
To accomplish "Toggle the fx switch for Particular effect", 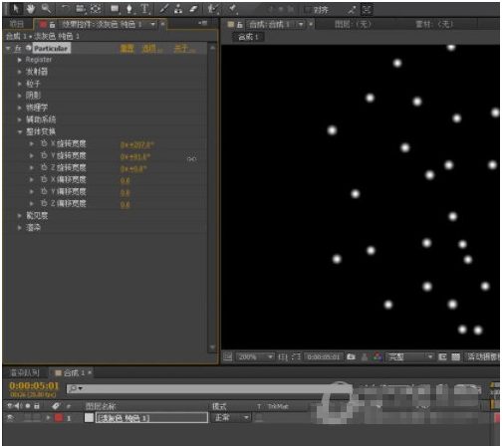I will [18, 49].
